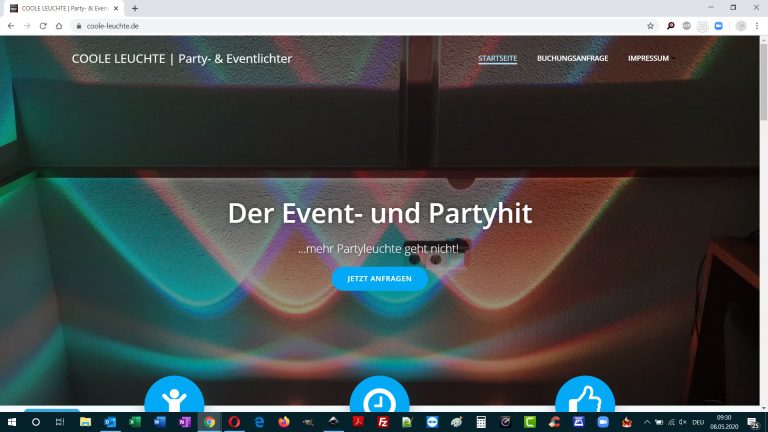The image size is (768, 432).
Task: Launch Opera from the taskbar
Action: coord(234,422)
